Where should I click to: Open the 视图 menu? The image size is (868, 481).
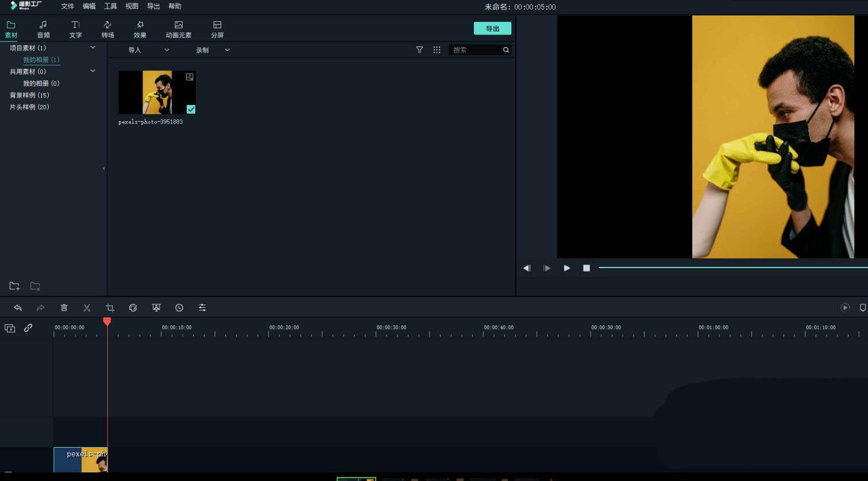132,6
